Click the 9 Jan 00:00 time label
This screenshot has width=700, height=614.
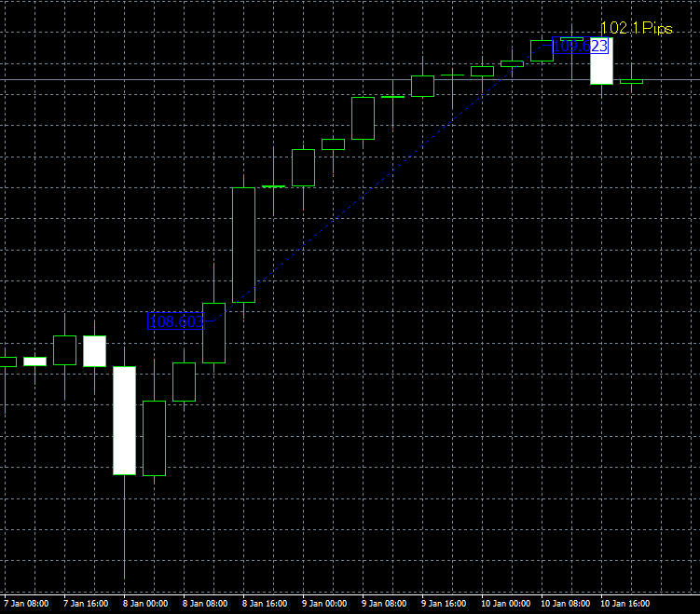(324, 604)
